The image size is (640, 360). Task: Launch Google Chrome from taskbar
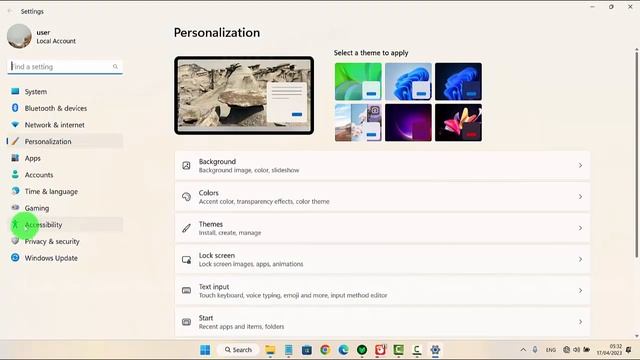coord(325,350)
